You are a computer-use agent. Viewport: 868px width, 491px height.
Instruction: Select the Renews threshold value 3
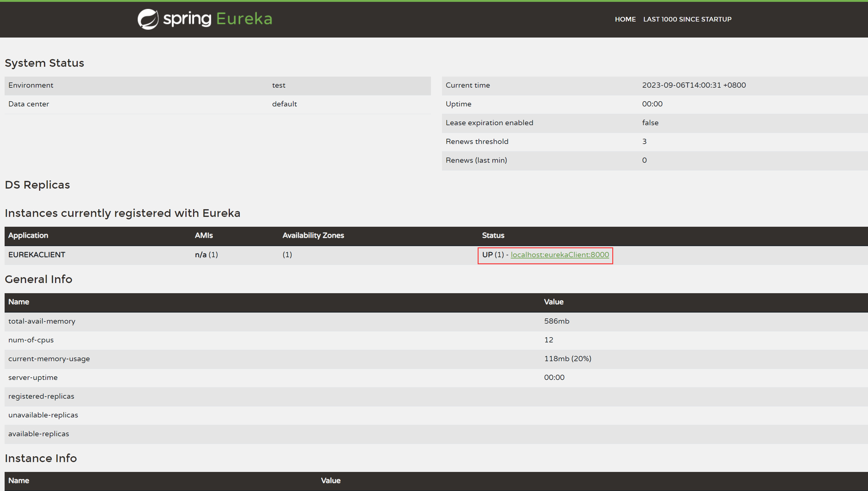(x=644, y=142)
